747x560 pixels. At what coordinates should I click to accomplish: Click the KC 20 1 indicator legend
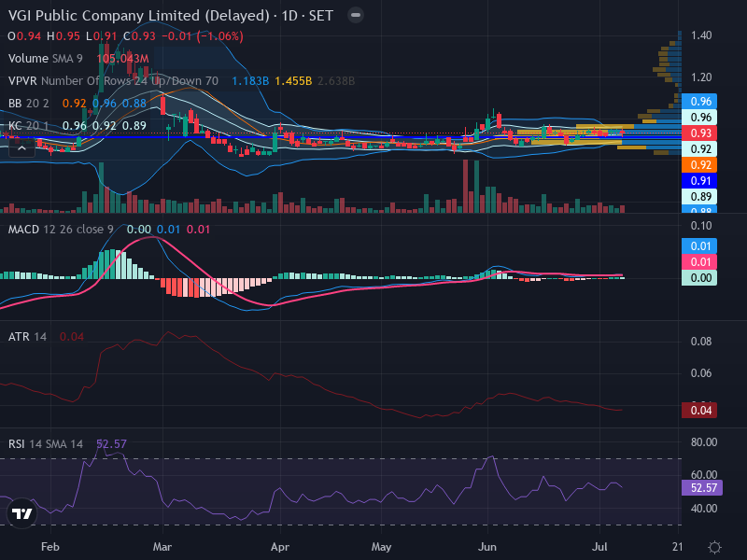pyautogui.click(x=29, y=126)
